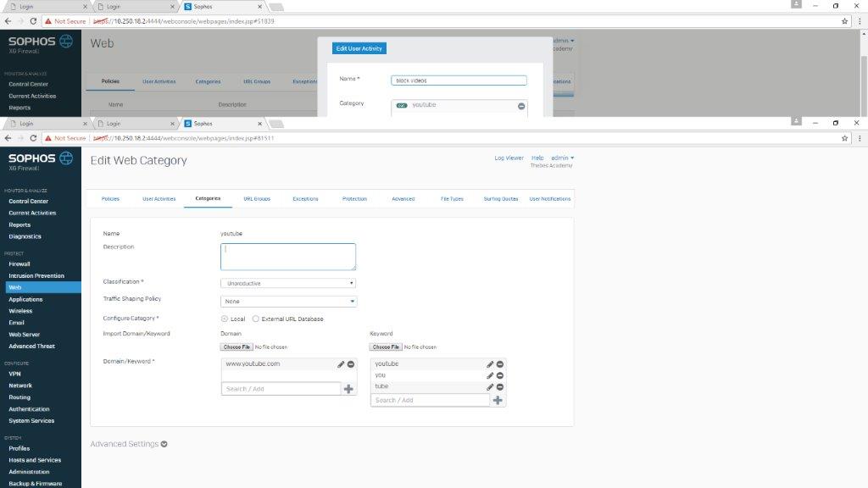The image size is (868, 488).
Task: Switch to Policies tab in lower window
Action: point(110,198)
